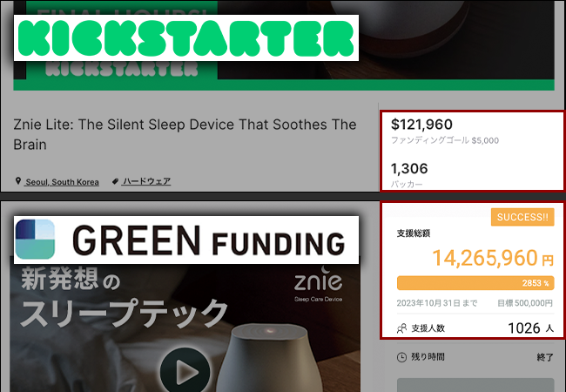
Task: Click the Znie Lite project title
Action: coord(185,134)
